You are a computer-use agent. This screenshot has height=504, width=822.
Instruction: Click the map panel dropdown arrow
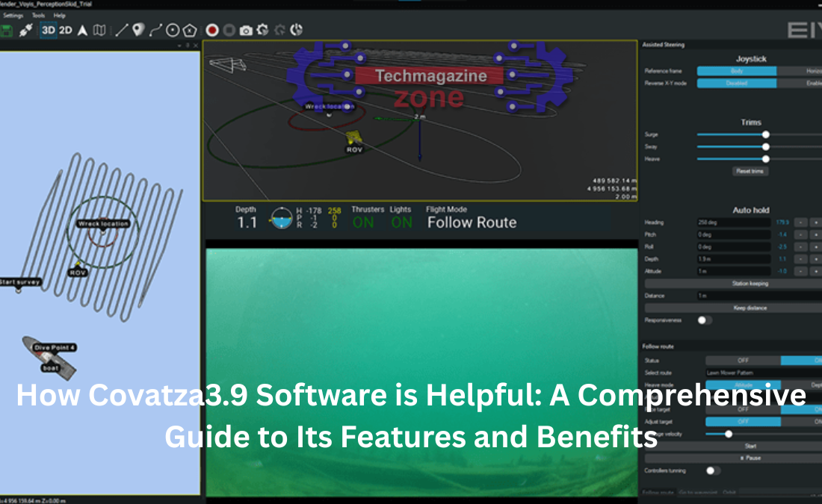pos(179,46)
